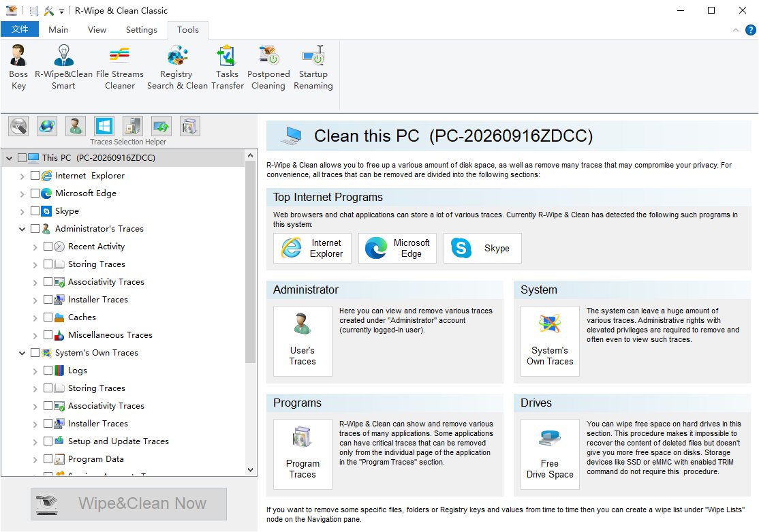Image resolution: width=759 pixels, height=532 pixels.
Task: Switch to the Main ribbon tab
Action: coord(58,29)
